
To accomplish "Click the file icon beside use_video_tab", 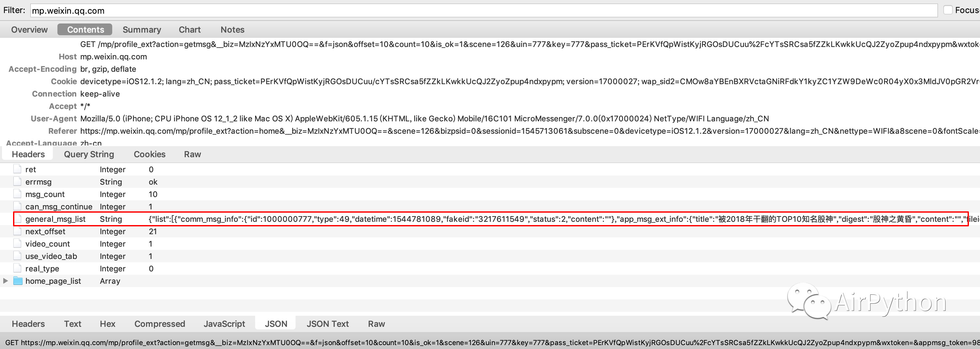I will pos(18,256).
